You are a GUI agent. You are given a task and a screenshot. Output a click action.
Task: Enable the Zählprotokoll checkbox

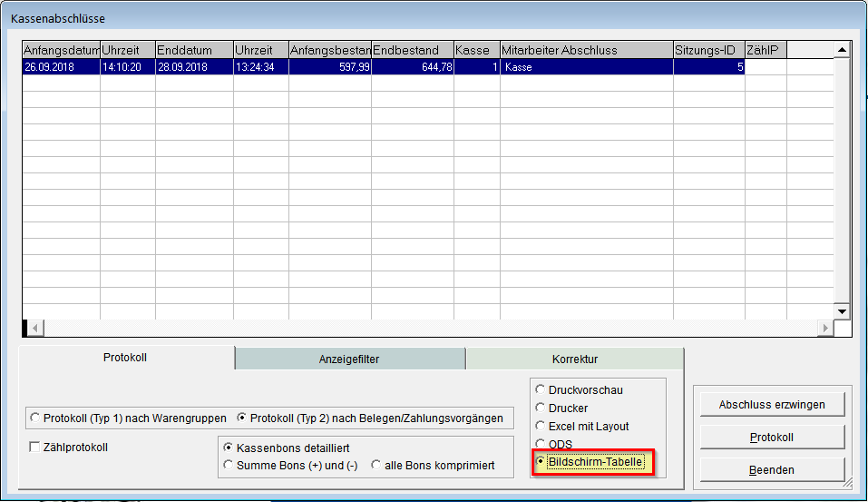(34, 447)
